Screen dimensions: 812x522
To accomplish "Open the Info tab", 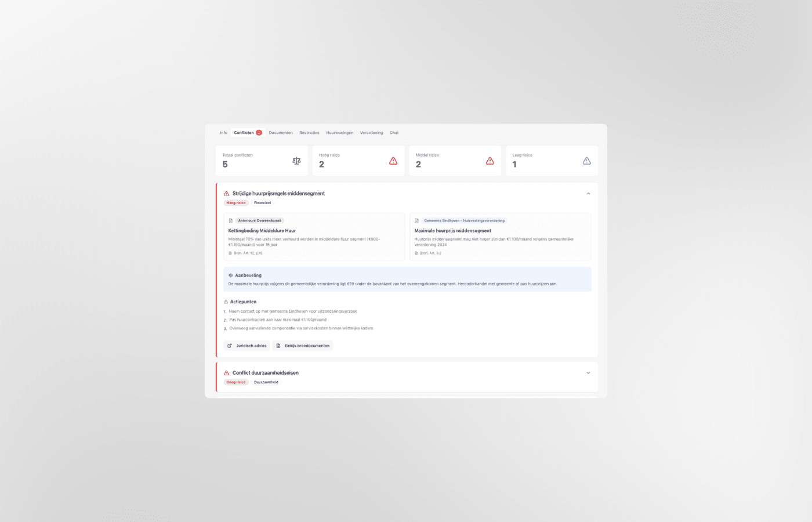I will pos(223,133).
